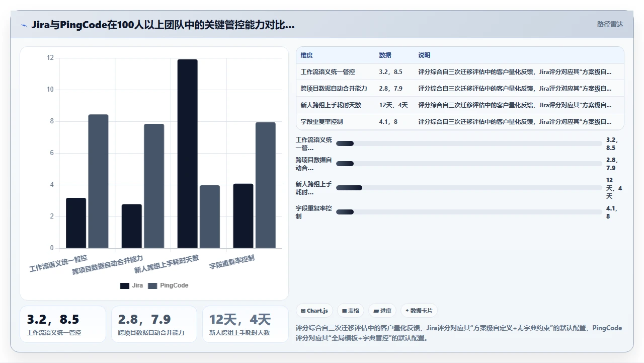Viewport: 644px width, 363px height.
Task: Click the tall Jira bar for 新人跨组上手耗时天数
Action: pos(188,154)
